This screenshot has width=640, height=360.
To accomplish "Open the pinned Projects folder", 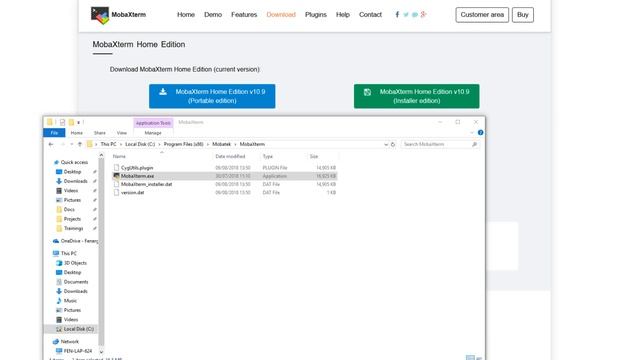I will pyautogui.click(x=72, y=219).
